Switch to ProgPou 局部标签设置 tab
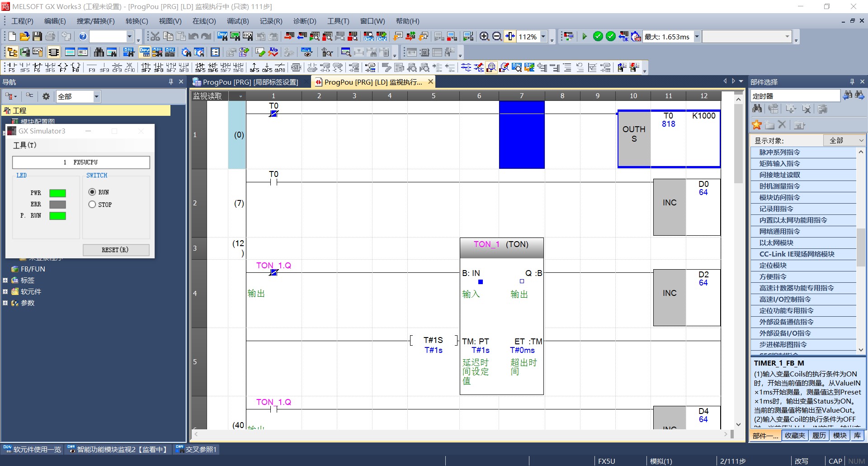The width and height of the screenshot is (868, 466). [x=250, y=82]
